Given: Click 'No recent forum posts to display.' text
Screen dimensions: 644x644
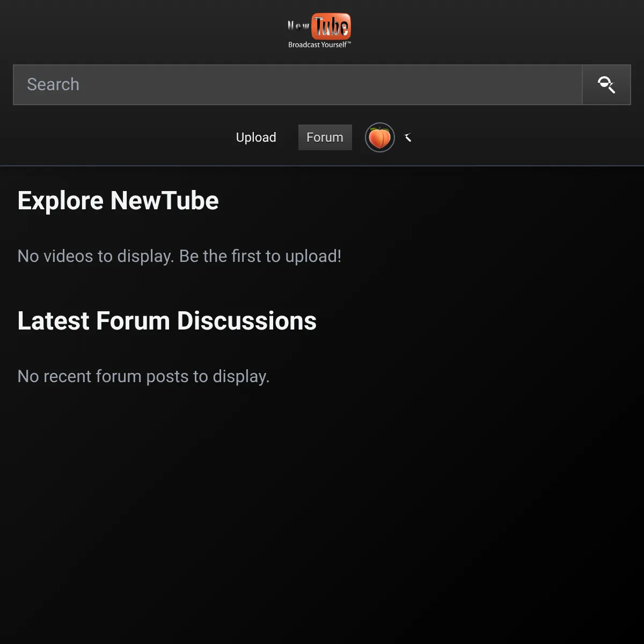Looking at the screenshot, I should (x=143, y=376).
